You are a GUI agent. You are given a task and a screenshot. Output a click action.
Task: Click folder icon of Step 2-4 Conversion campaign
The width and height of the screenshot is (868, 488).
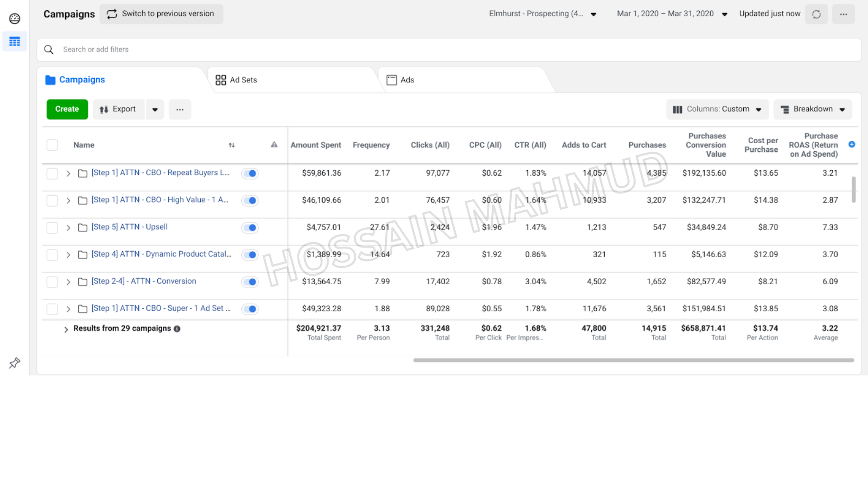point(83,282)
